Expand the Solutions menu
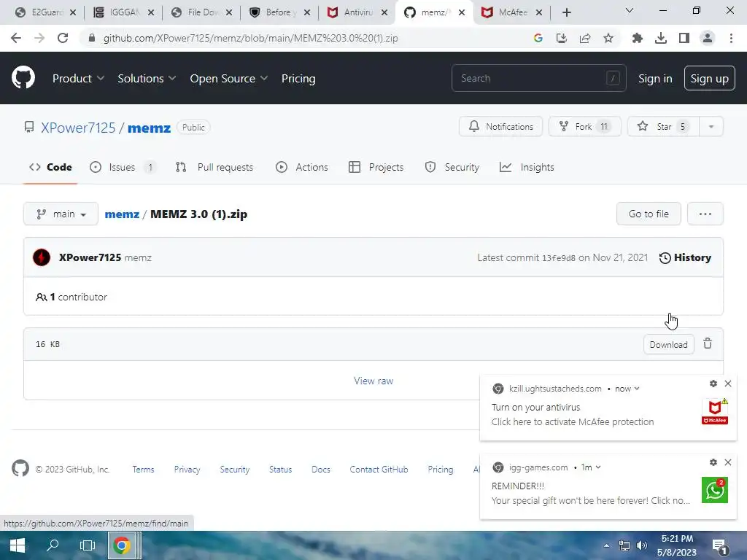 147,78
